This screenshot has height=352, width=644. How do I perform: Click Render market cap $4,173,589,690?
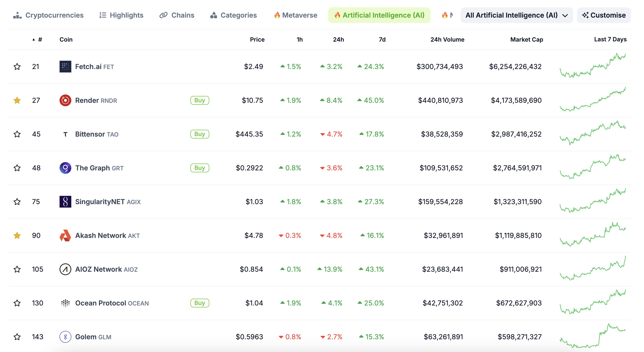516,100
